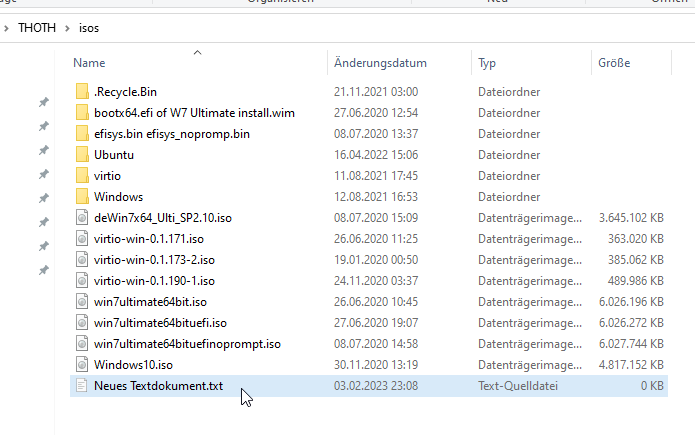Screen dimensions: 695x435
Task: Click the Windows folder icon
Action: tap(82, 196)
